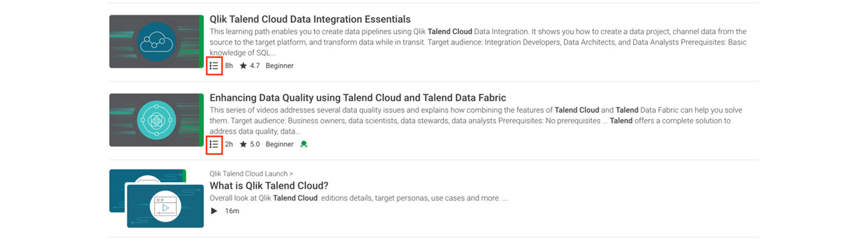
Task: Click green badge icon after Beginner
Action: click(x=303, y=144)
